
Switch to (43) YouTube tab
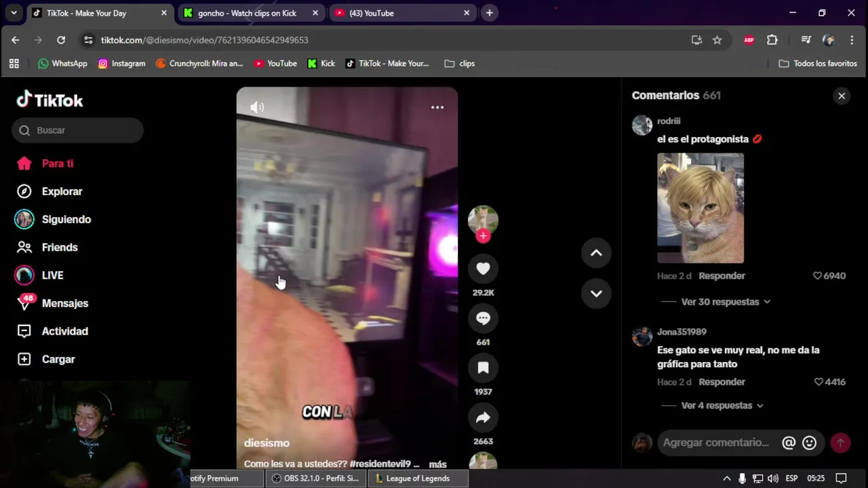(403, 13)
